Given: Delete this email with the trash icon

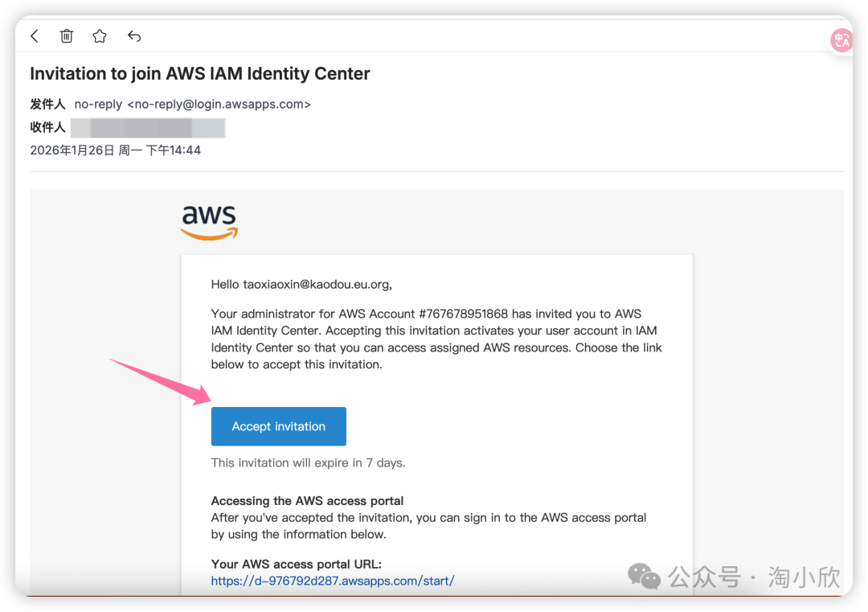Looking at the screenshot, I should point(67,36).
